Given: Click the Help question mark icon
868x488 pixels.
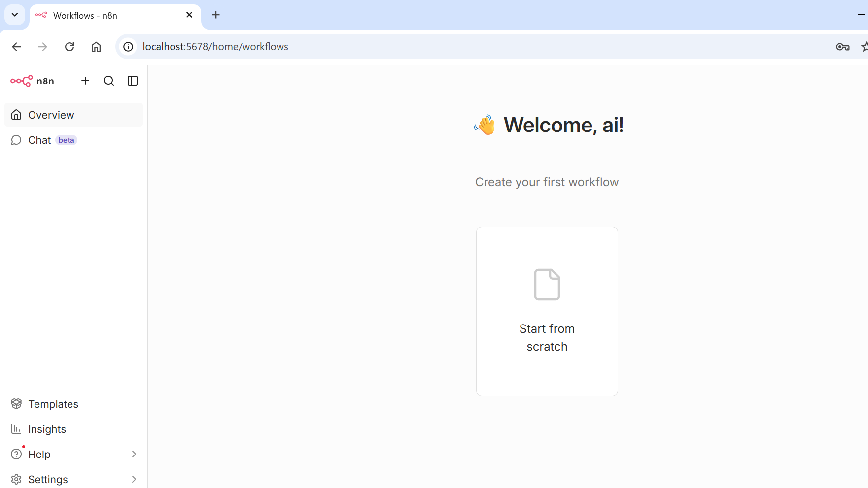Looking at the screenshot, I should [x=16, y=454].
